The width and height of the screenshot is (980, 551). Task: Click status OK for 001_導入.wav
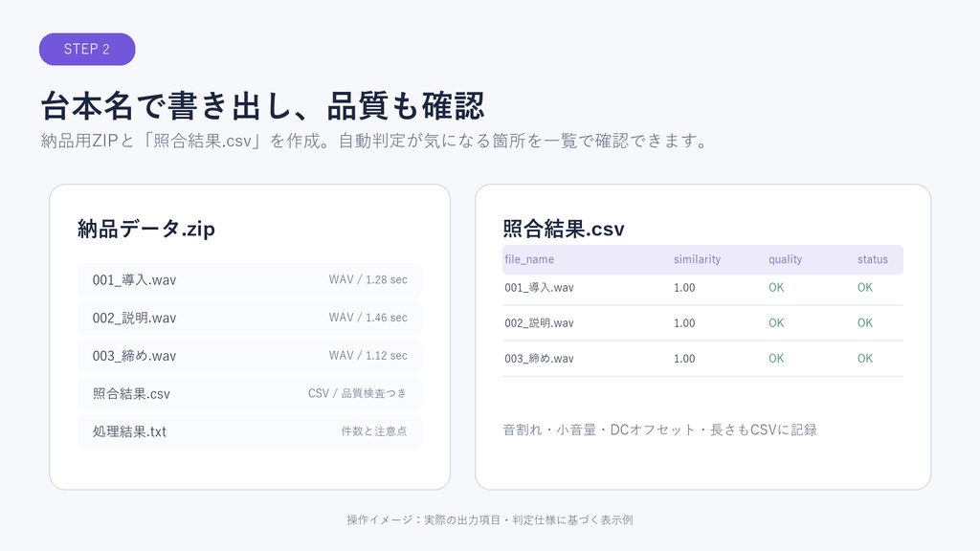click(x=865, y=288)
